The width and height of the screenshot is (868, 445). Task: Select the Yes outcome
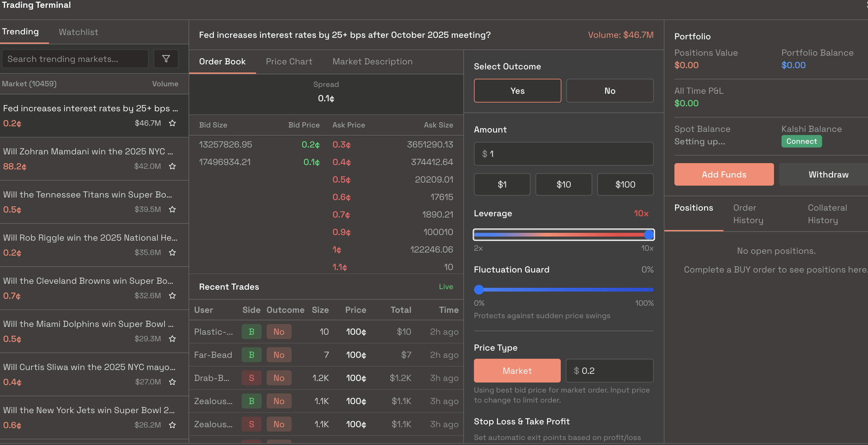pos(517,91)
